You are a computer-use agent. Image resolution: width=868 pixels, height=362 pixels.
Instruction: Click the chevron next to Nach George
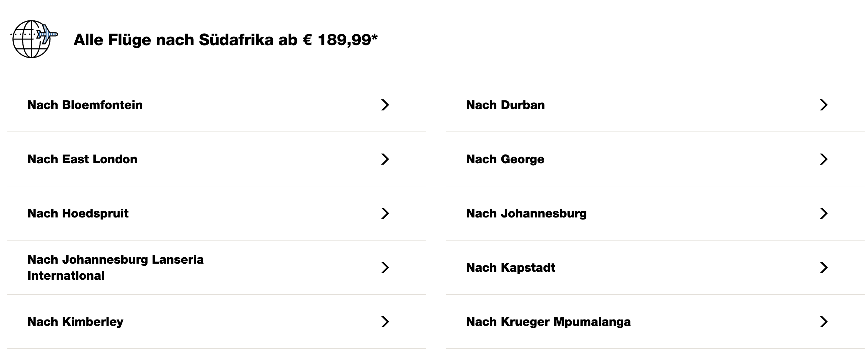point(823,159)
